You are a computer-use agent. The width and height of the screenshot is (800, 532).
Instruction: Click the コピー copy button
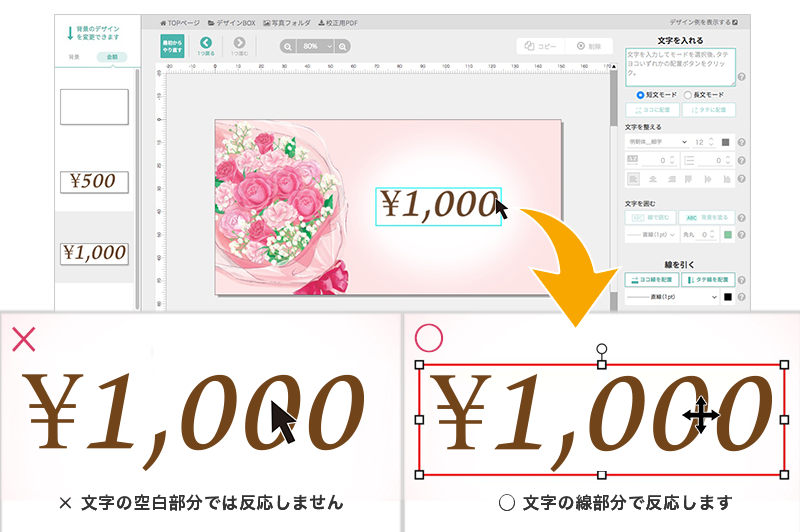tap(540, 46)
